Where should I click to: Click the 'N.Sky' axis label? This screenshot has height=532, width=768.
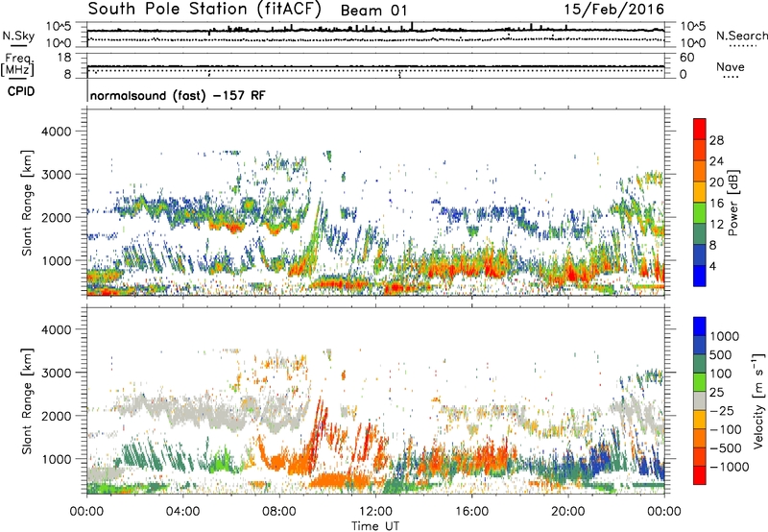18,36
